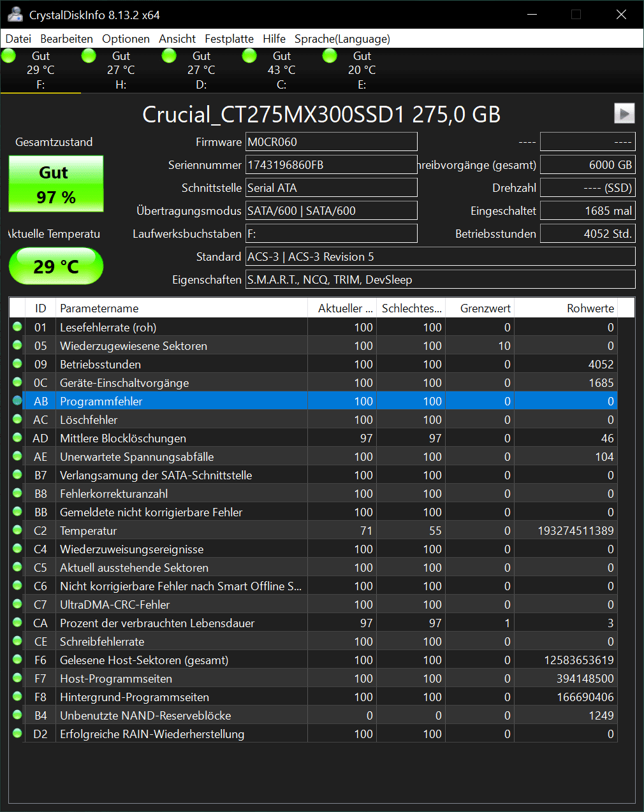644x812 pixels.
Task: Click the Parametername column header
Action: click(182, 308)
